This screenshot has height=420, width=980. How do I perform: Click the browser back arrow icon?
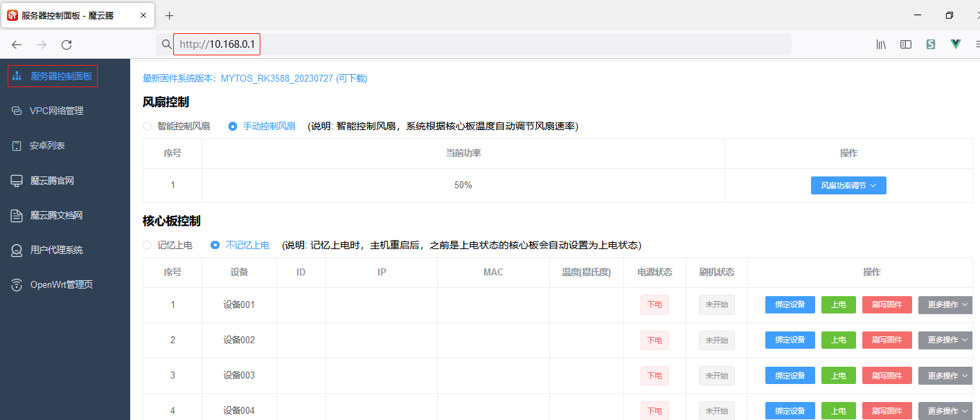coord(17,45)
